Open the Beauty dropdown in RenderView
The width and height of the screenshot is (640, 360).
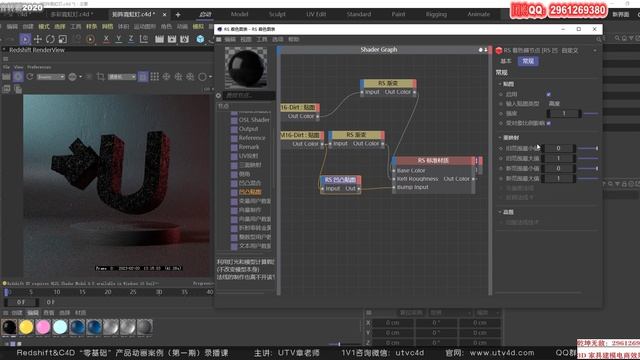point(51,77)
